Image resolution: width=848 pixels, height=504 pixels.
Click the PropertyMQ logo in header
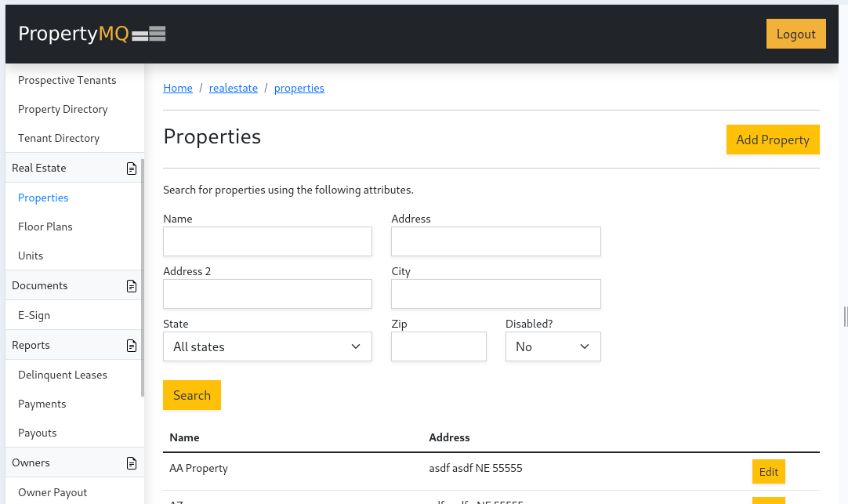click(92, 34)
